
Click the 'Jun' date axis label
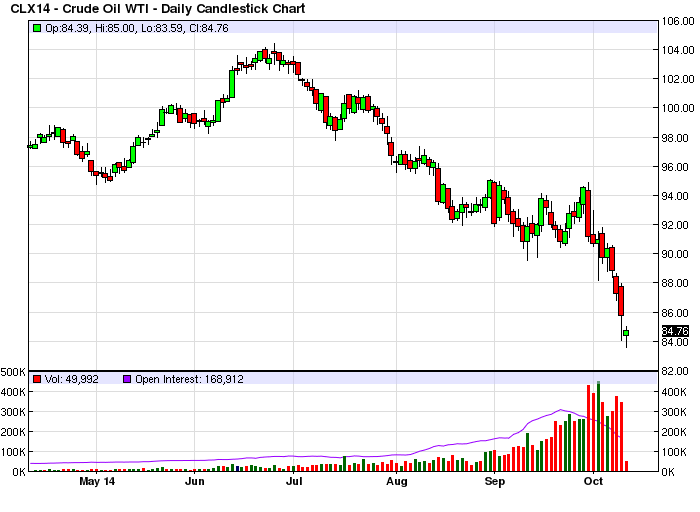click(x=195, y=481)
